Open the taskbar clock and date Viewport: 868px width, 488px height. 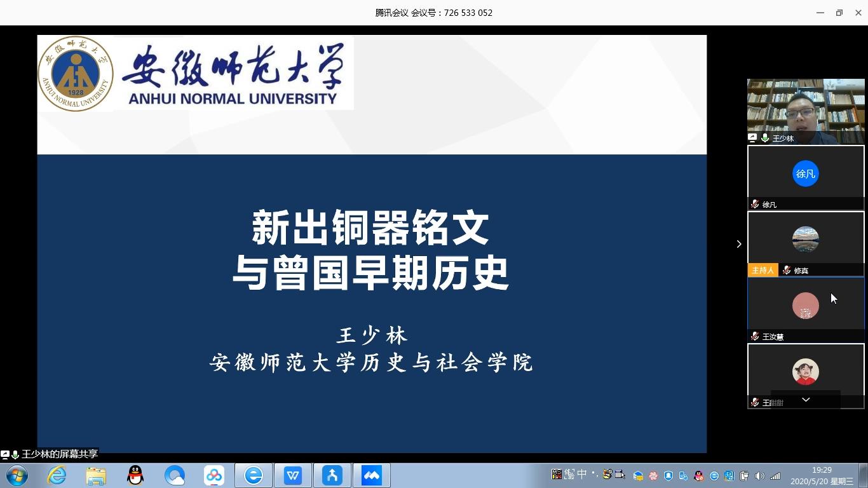point(822,476)
